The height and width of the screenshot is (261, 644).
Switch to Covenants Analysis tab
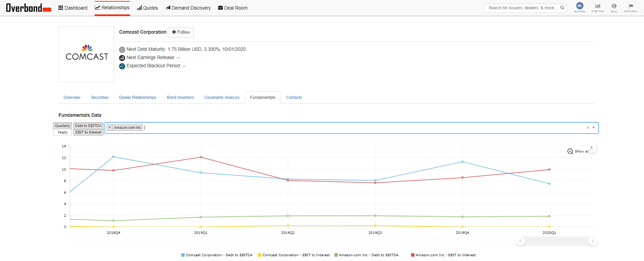[222, 98]
